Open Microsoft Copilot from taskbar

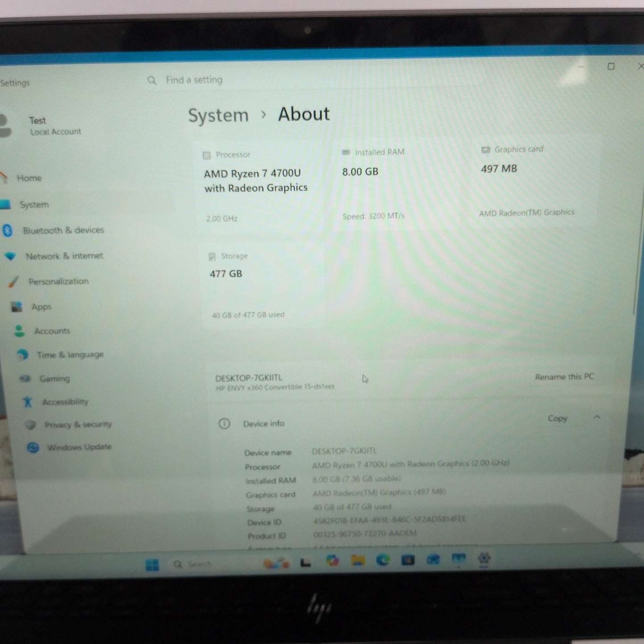[x=332, y=560]
